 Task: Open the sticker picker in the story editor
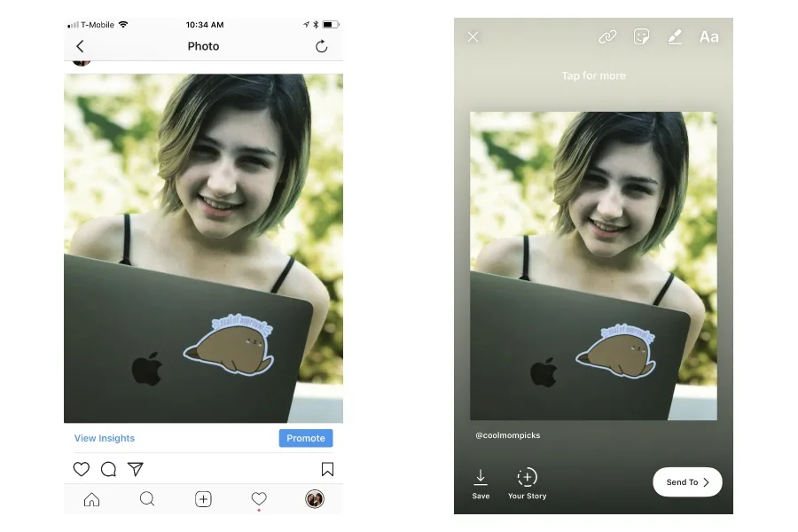641,37
